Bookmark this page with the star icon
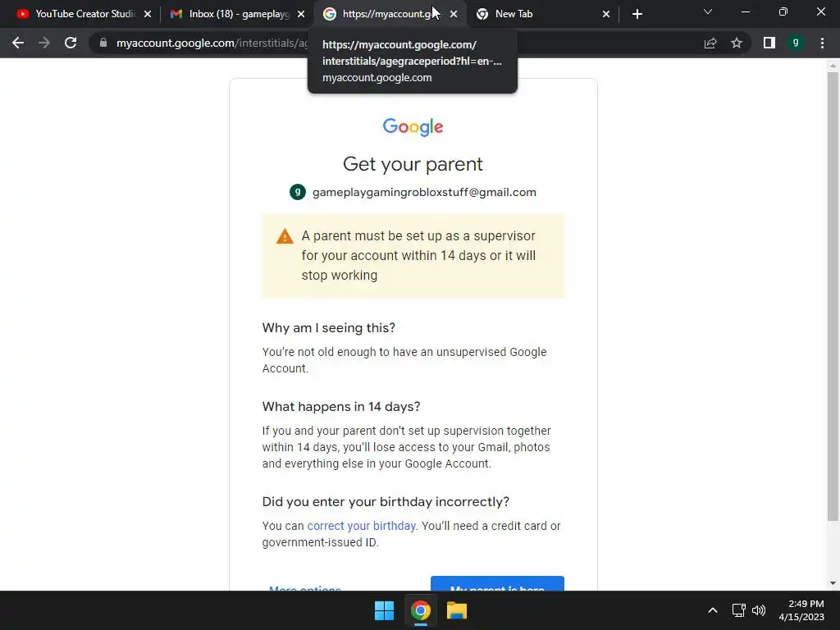Image resolution: width=840 pixels, height=630 pixels. point(737,43)
